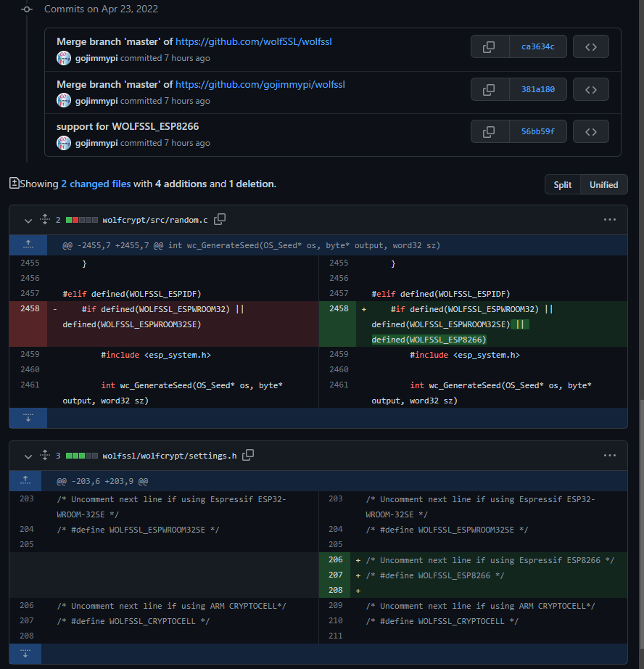Browse repository at commit 381a180

[x=590, y=89]
